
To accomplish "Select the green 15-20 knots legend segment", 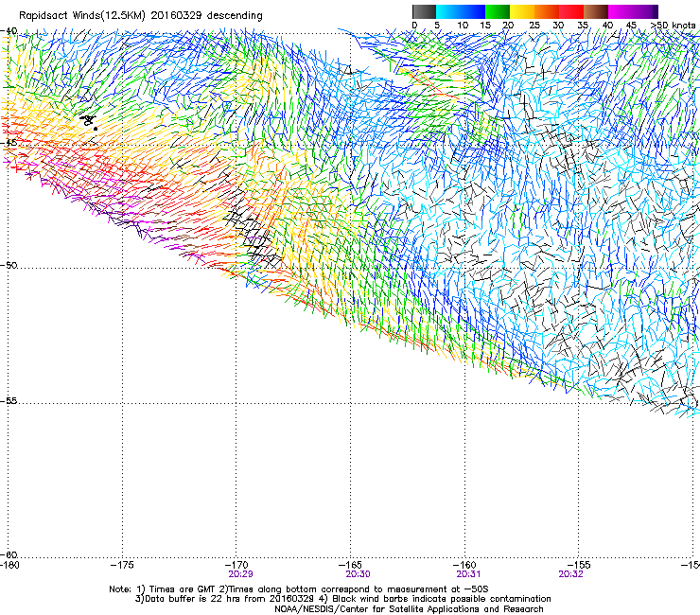I will [x=498, y=11].
